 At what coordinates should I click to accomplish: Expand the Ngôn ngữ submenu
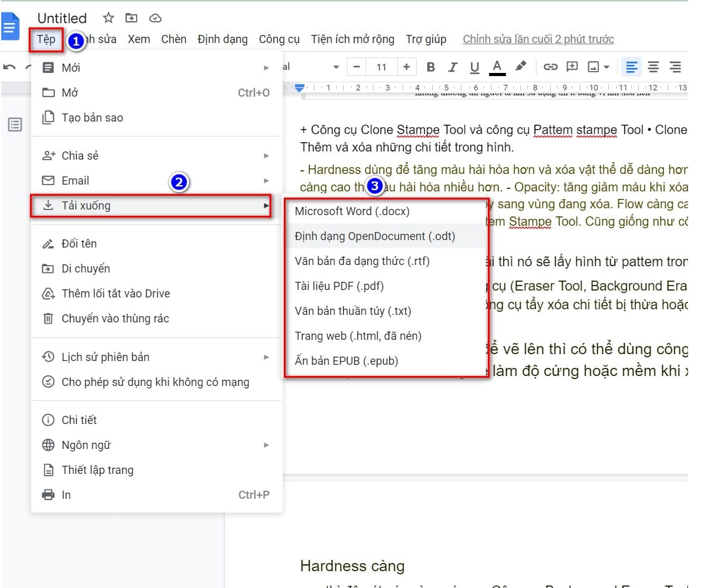click(x=157, y=445)
